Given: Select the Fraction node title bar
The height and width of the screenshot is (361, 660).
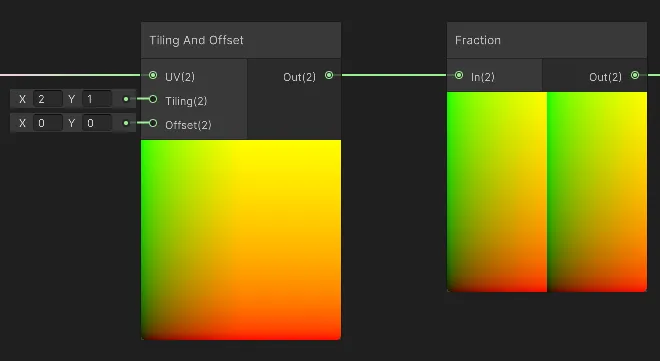Looking at the screenshot, I should [x=547, y=40].
